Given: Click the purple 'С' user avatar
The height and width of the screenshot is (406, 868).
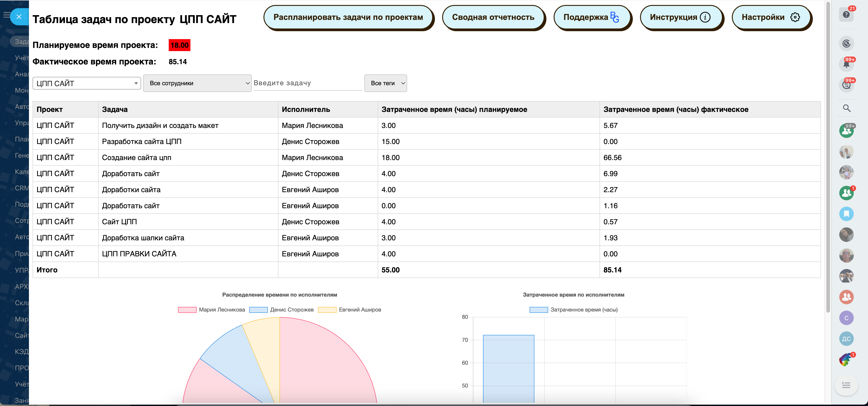Looking at the screenshot, I should click(x=846, y=318).
